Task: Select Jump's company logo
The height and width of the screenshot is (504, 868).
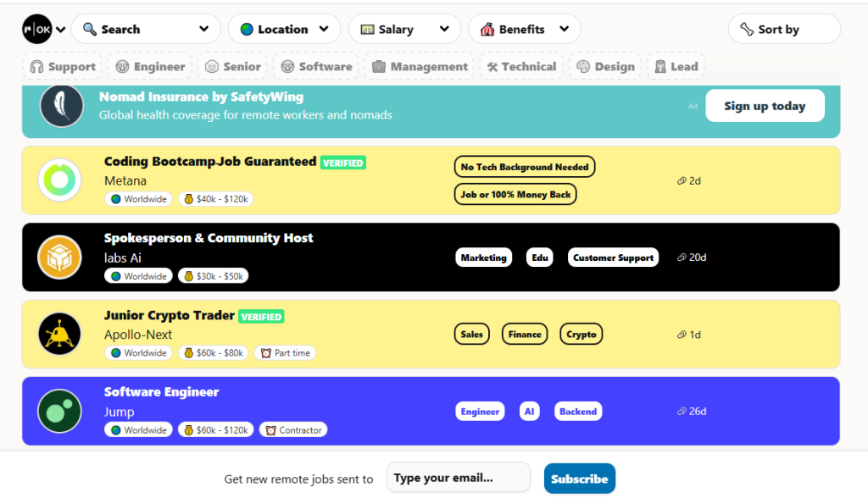Action: (58, 411)
